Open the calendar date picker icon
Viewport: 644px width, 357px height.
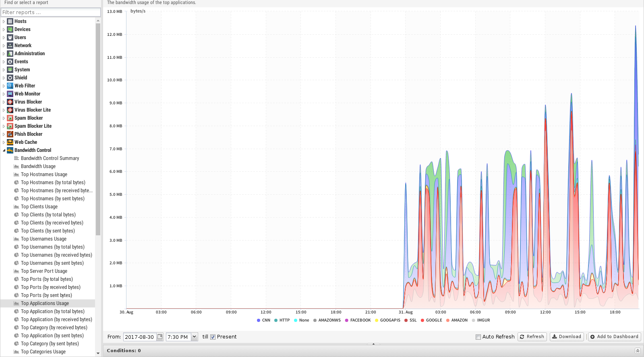(x=160, y=337)
